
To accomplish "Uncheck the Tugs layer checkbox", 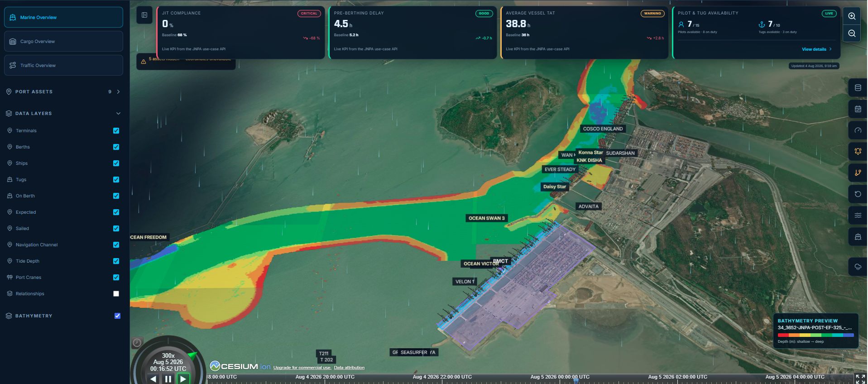I will coord(116,179).
